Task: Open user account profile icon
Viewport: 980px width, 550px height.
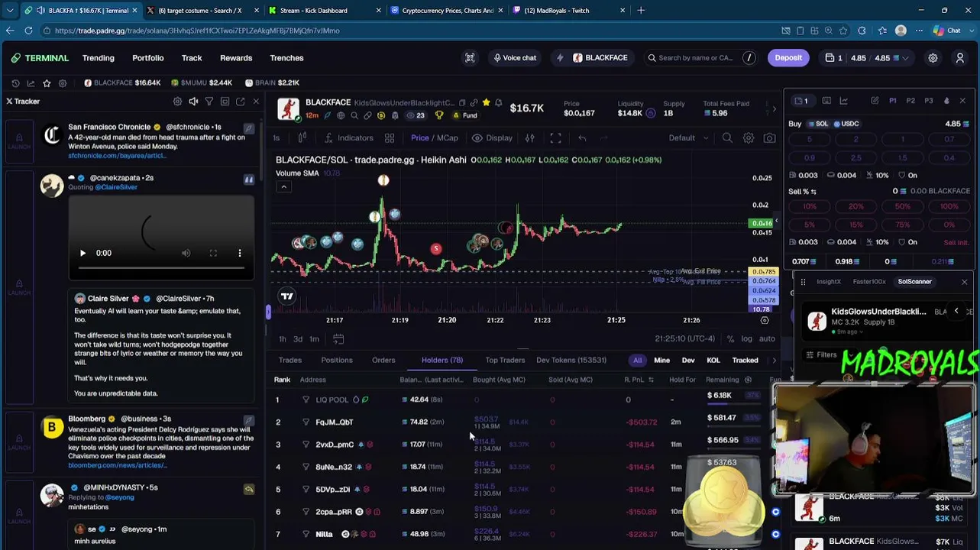Action: pyautogui.click(x=961, y=58)
